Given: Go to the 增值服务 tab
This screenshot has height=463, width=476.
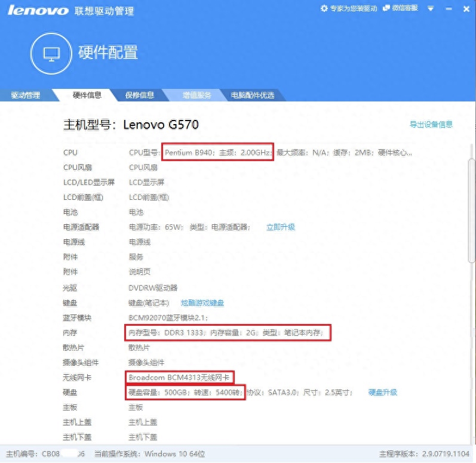Looking at the screenshot, I should pyautogui.click(x=196, y=95).
